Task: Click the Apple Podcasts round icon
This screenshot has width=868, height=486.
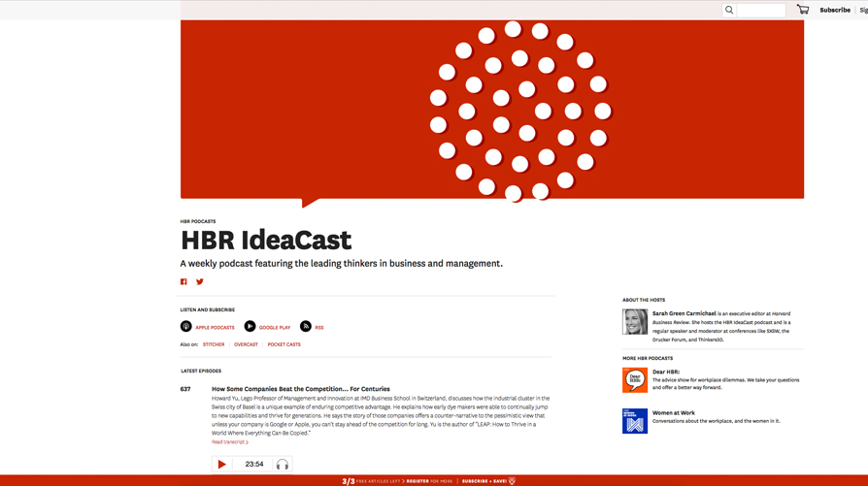Action: (x=186, y=327)
